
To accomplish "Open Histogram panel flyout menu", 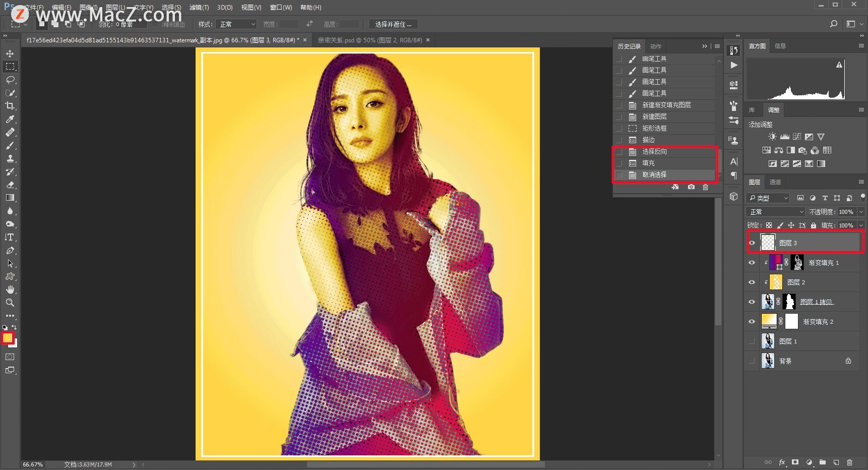I will point(861,46).
